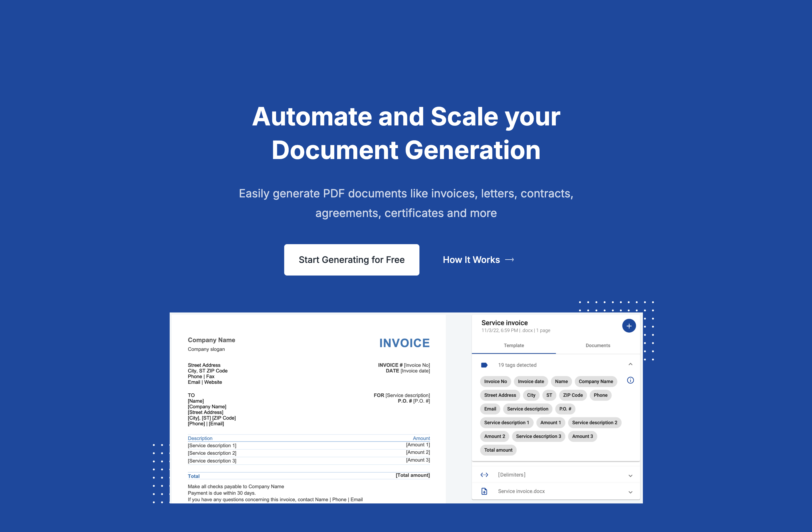Viewport: 812px width, 532px height.
Task: Select the Total amount tag chip
Action: (x=498, y=450)
